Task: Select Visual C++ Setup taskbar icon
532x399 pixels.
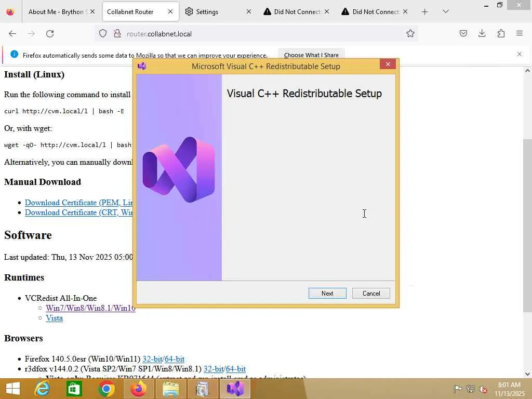Action: [x=235, y=389]
